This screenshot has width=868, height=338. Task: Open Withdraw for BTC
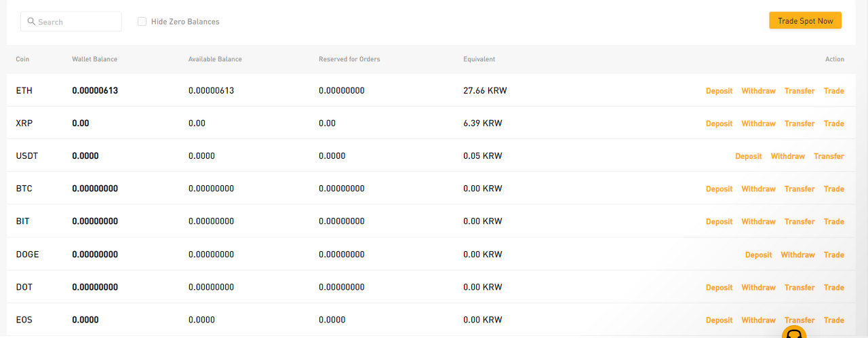pyautogui.click(x=758, y=189)
